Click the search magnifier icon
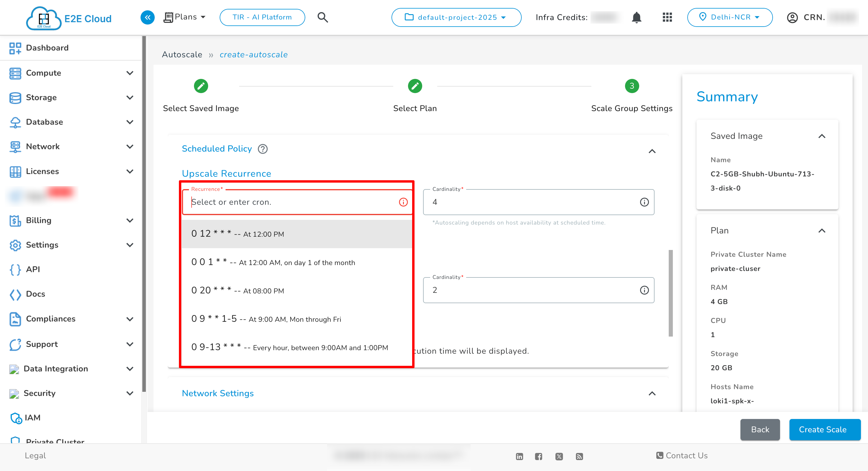 tap(322, 17)
